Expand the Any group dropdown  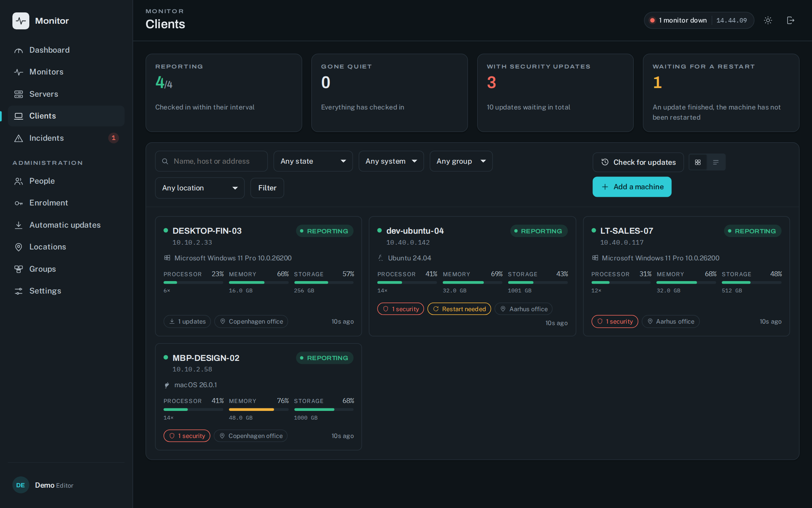pyautogui.click(x=461, y=161)
